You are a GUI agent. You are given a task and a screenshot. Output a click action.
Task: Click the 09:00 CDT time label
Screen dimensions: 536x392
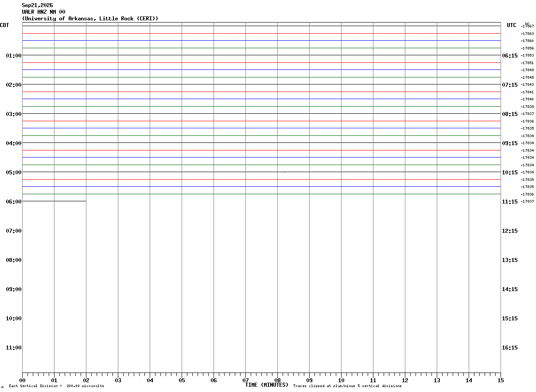click(13, 289)
